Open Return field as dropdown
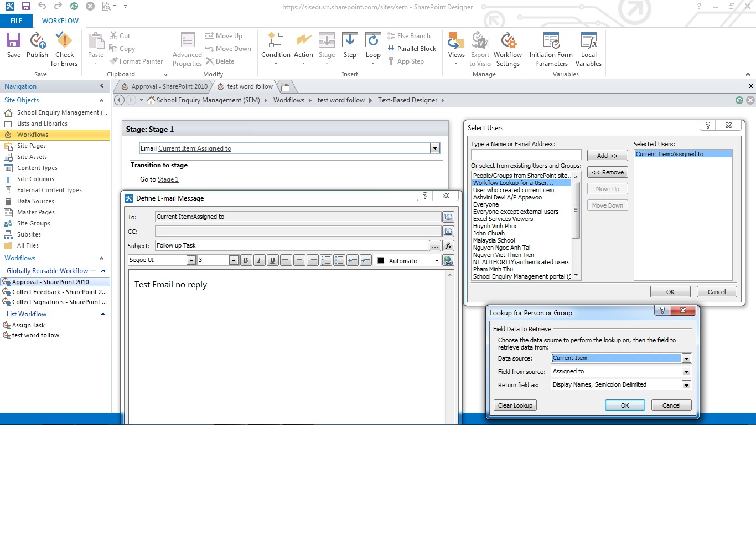This screenshot has width=756, height=555. click(x=686, y=385)
